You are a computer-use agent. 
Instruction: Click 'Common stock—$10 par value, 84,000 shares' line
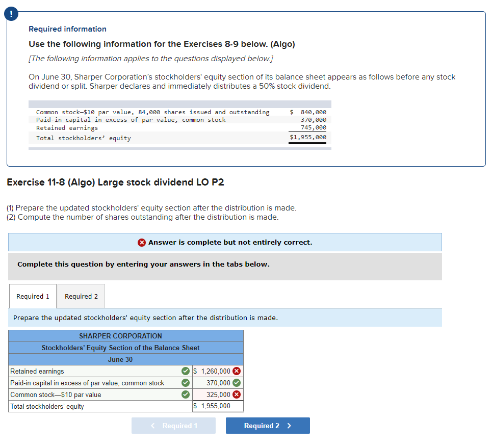(x=152, y=112)
